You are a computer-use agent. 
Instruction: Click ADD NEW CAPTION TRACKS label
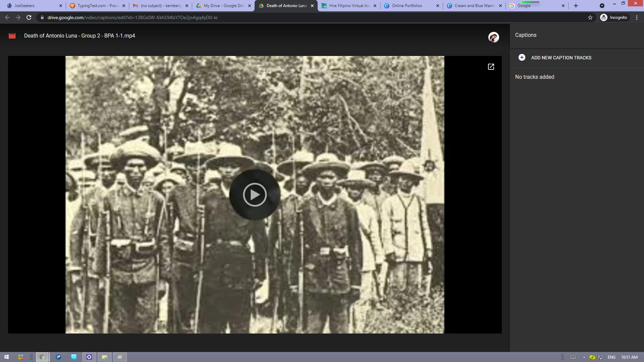(x=561, y=58)
